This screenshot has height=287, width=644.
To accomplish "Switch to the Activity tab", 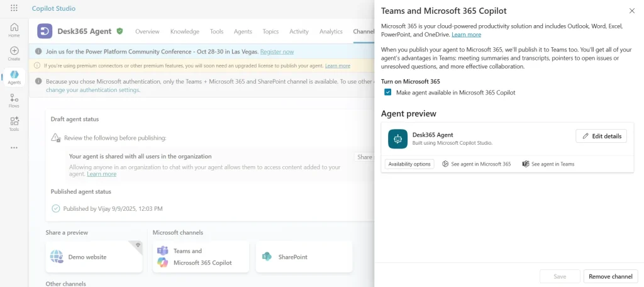I will click(x=299, y=31).
